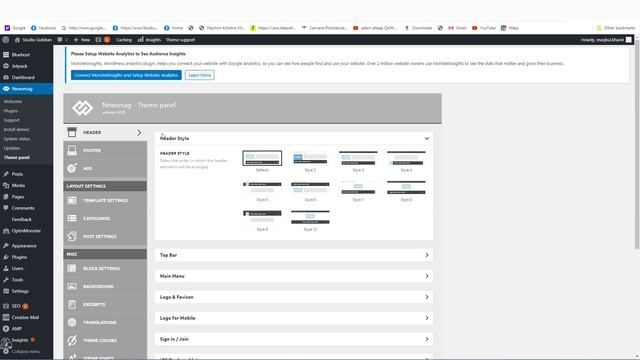Open the Jetpack menu icon
This screenshot has width=640, height=360.
(x=6, y=66)
